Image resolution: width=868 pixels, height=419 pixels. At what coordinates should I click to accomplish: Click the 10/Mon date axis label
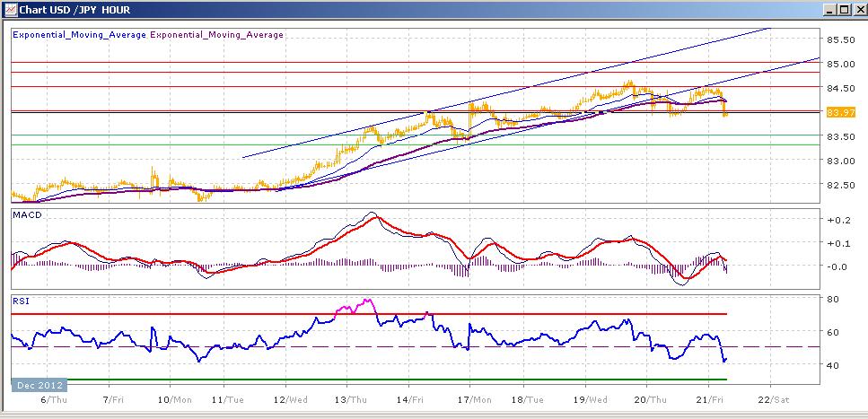tap(176, 399)
